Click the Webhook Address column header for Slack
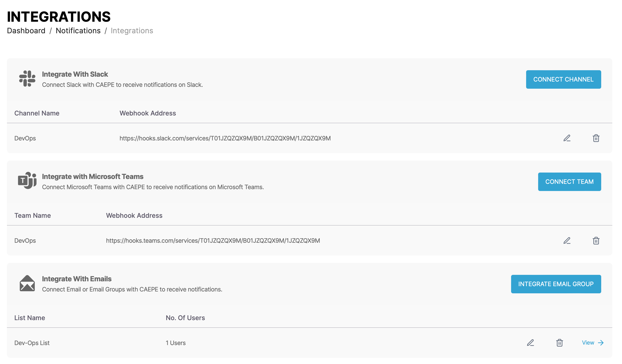This screenshot has width=622, height=364. click(148, 113)
